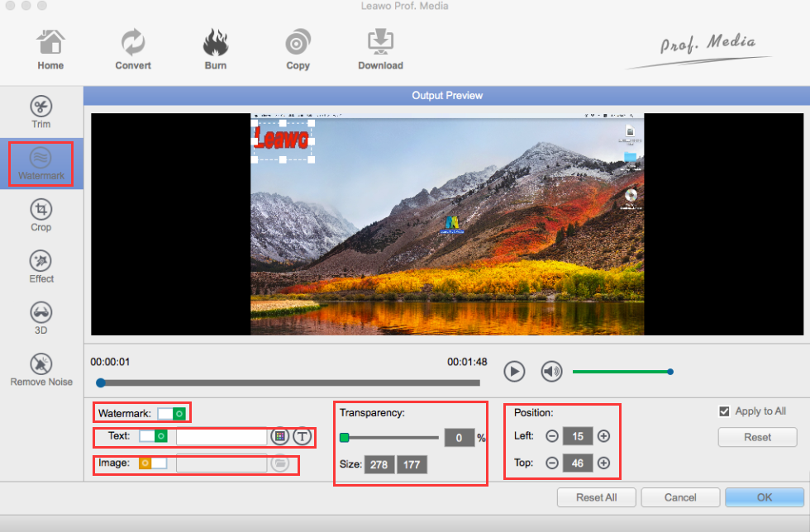Open the Download module
The width and height of the screenshot is (810, 532).
[381, 50]
